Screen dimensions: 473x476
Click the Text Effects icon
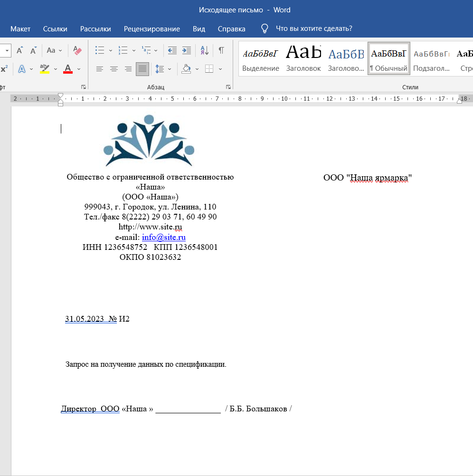tap(22, 69)
